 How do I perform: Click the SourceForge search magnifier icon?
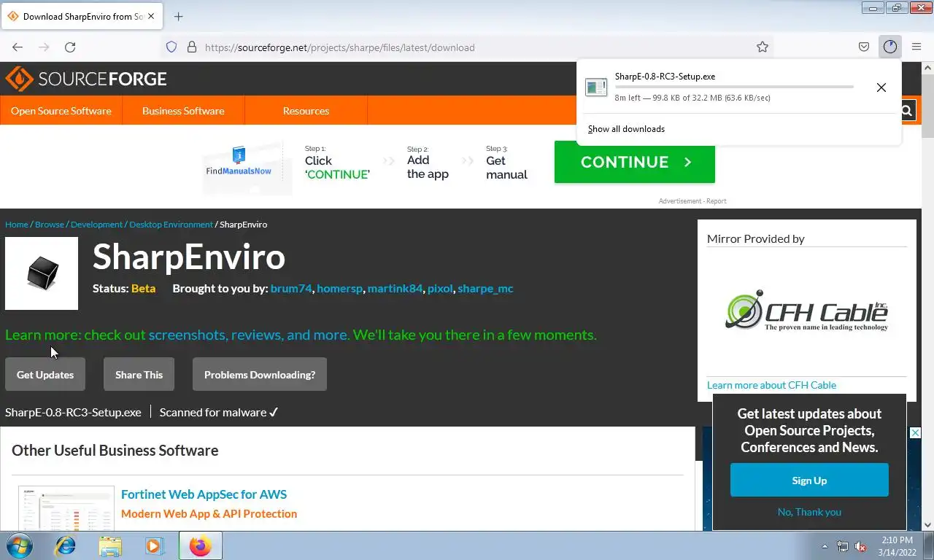pos(906,111)
